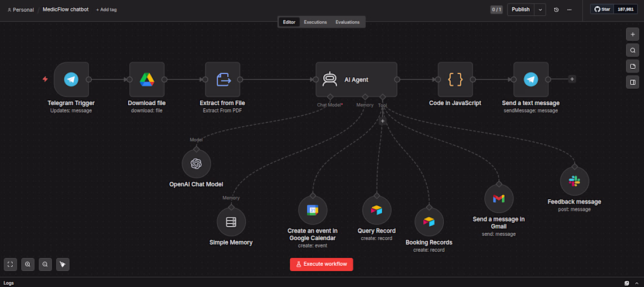Open the AI Agent node
Screen dimensions: 644x287
pyautogui.click(x=356, y=79)
